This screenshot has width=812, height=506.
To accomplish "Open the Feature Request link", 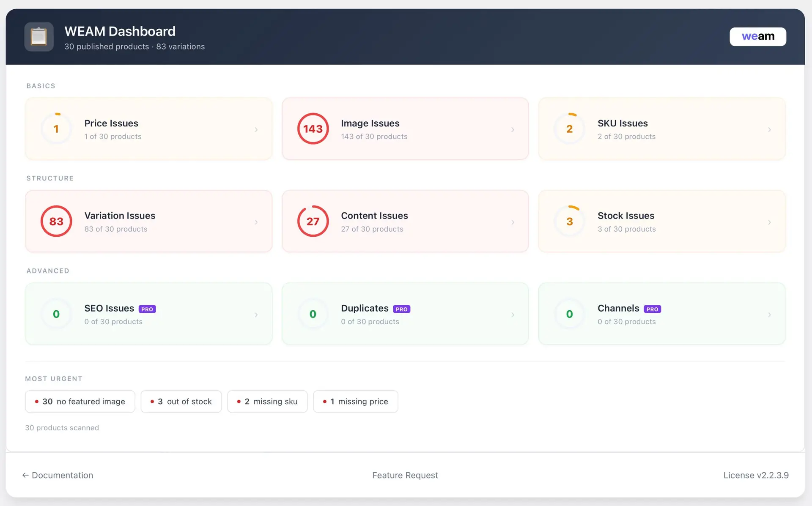I will [405, 475].
